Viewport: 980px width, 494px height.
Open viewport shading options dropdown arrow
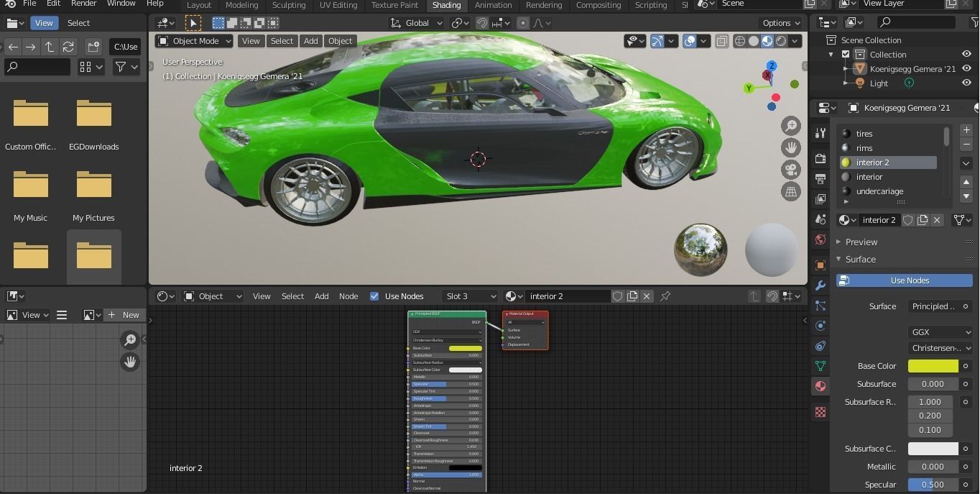pos(795,41)
